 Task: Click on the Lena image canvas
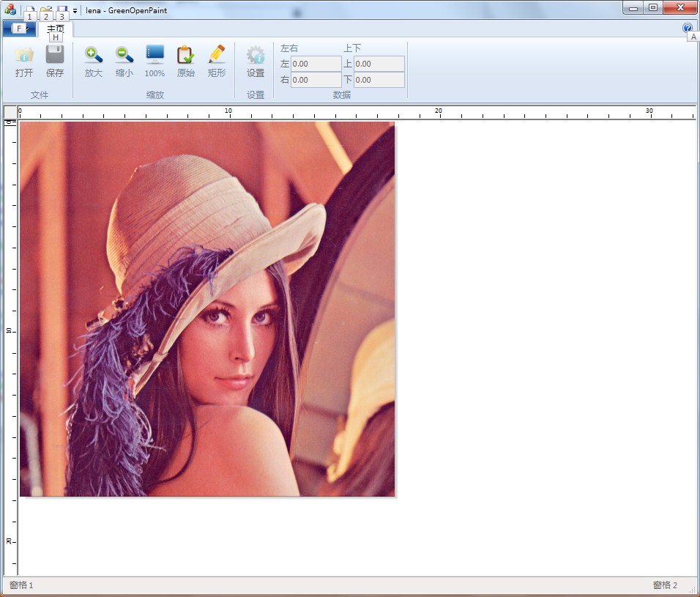pyautogui.click(x=207, y=309)
